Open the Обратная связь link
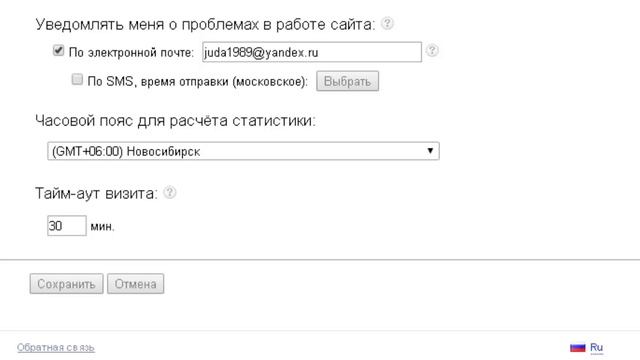 click(x=56, y=348)
